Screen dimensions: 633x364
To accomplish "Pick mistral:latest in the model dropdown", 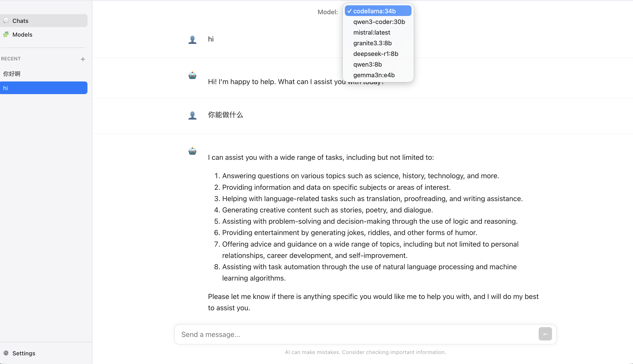I will (372, 32).
